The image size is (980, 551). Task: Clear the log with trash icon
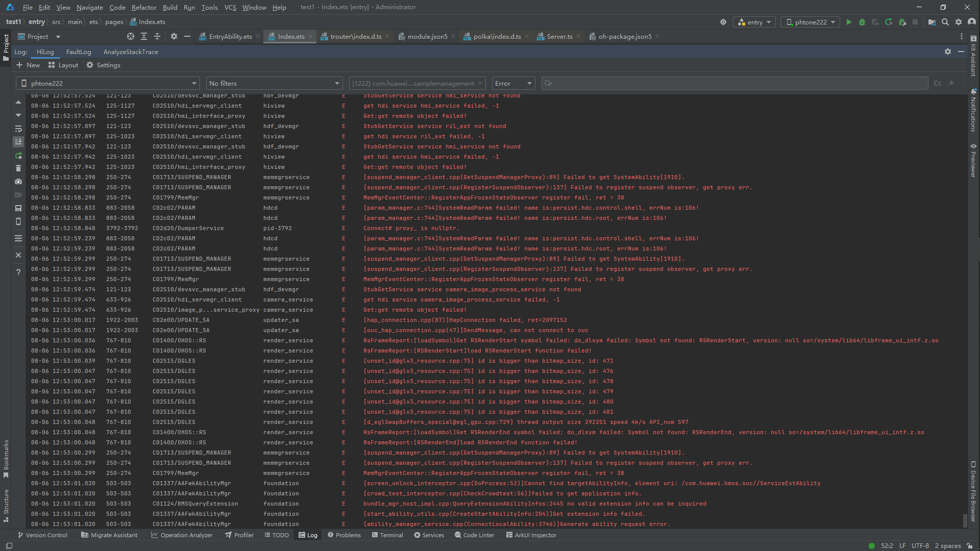point(18,168)
